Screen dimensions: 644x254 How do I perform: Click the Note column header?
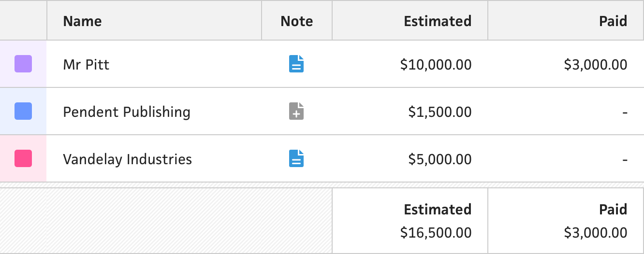pyautogui.click(x=297, y=21)
